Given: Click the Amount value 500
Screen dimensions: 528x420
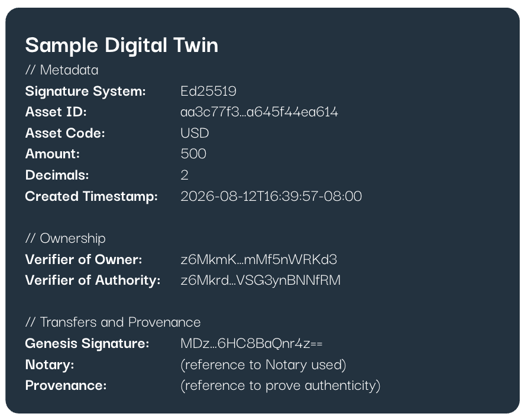Looking at the screenshot, I should (x=193, y=154).
